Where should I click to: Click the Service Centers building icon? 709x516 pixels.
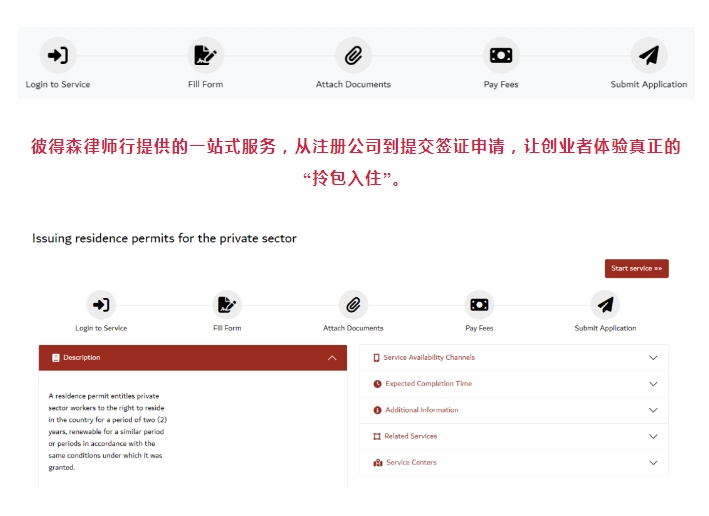coord(378,463)
